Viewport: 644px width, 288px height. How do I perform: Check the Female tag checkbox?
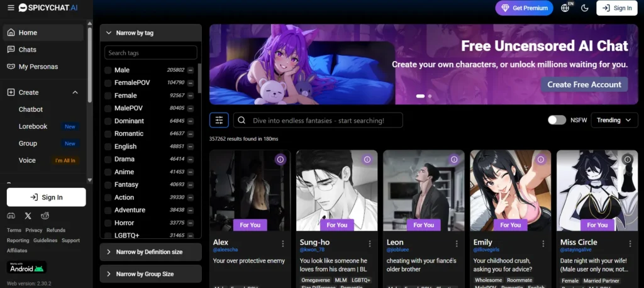click(x=108, y=96)
